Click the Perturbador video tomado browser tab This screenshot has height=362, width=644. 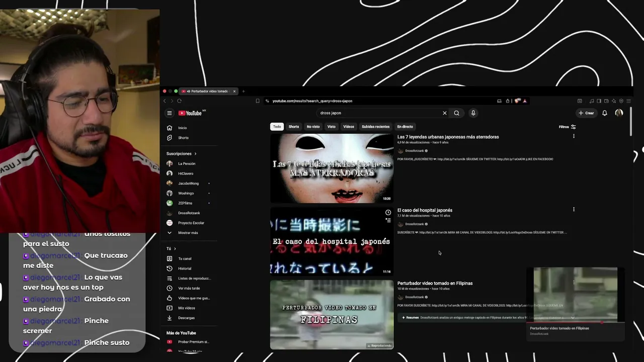tap(208, 92)
